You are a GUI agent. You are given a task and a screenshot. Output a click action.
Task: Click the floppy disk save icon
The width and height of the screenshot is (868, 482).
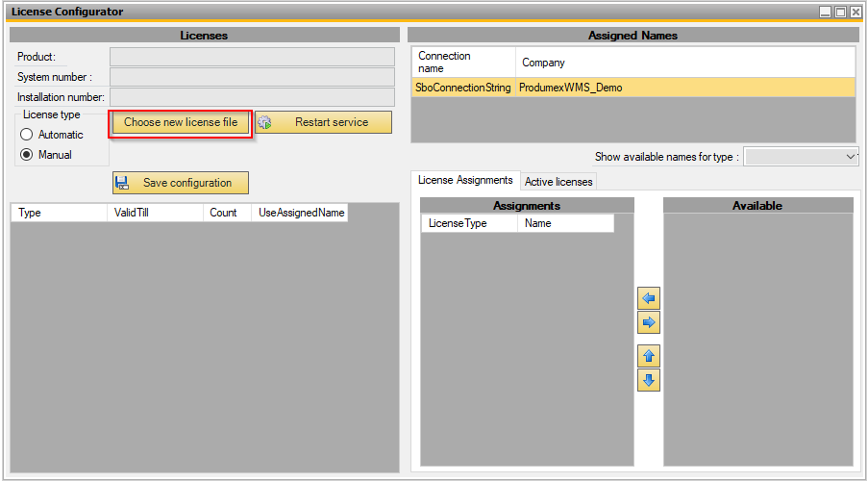click(x=122, y=183)
